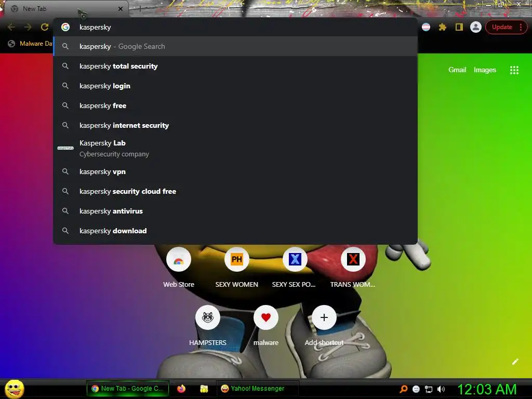Go forward using the forward arrow
The image size is (532, 399).
tap(28, 27)
